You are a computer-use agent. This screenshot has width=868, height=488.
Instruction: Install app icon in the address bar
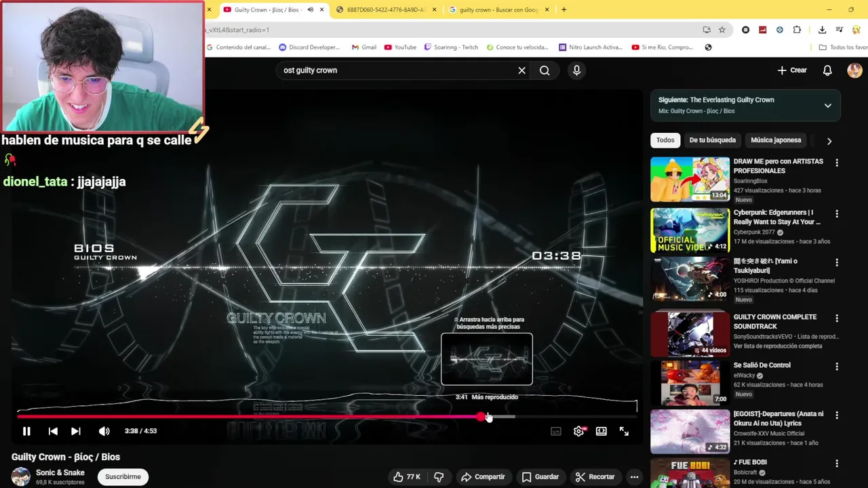tap(707, 30)
